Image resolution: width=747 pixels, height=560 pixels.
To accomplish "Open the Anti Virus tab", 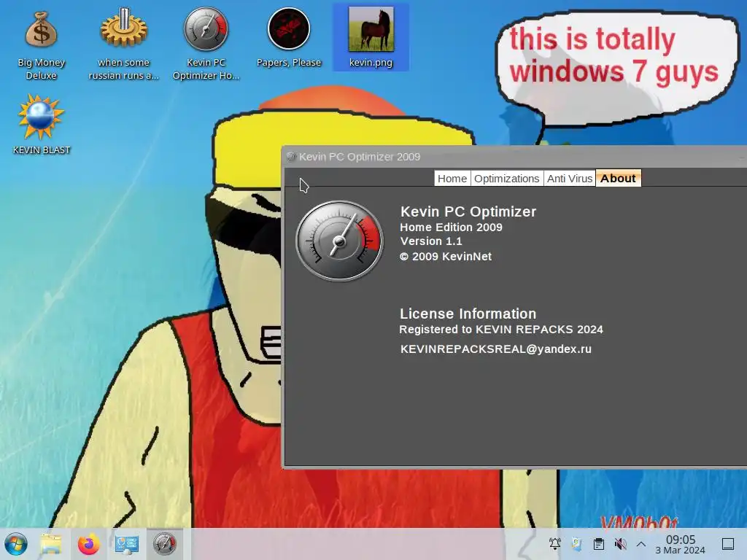I will click(569, 179).
